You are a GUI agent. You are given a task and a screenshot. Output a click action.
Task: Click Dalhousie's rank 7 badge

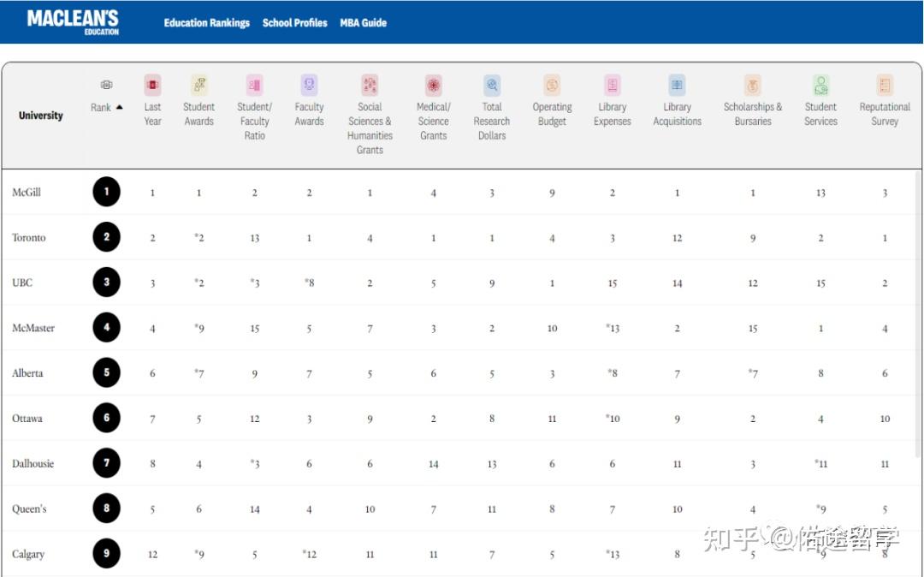pos(106,462)
